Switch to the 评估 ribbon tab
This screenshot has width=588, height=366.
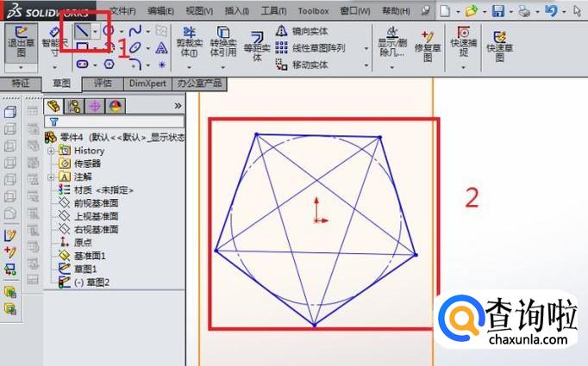[x=103, y=84]
